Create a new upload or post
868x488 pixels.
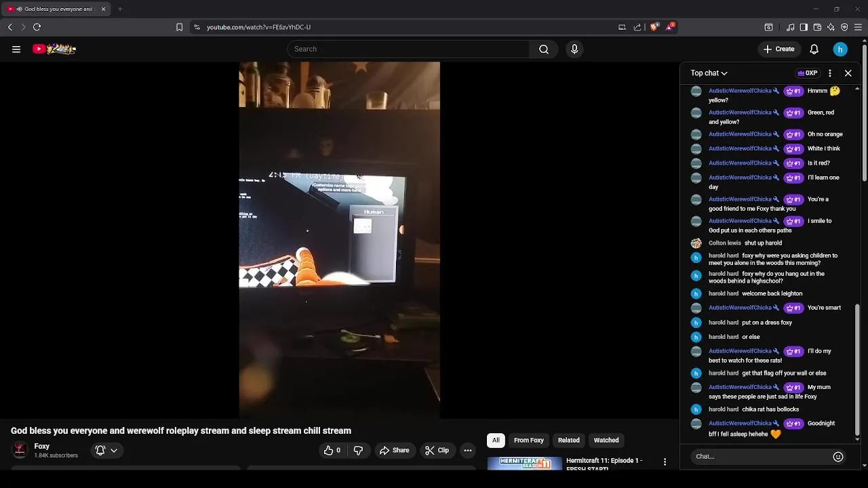778,49
